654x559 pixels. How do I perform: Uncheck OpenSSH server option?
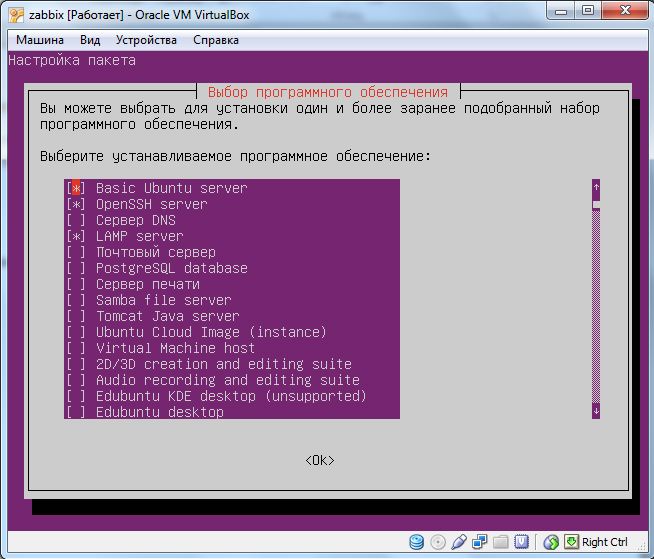click(76, 204)
